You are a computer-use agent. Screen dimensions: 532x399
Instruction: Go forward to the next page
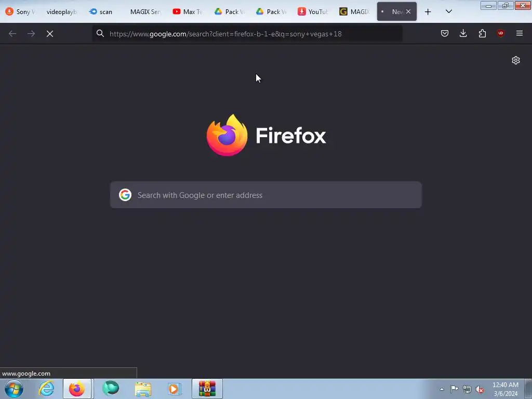[x=31, y=34]
